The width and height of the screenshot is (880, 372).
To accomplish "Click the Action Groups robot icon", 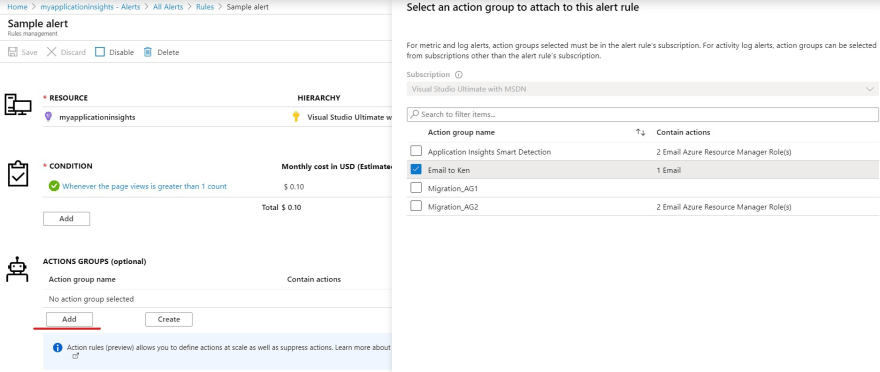I will [x=17, y=269].
